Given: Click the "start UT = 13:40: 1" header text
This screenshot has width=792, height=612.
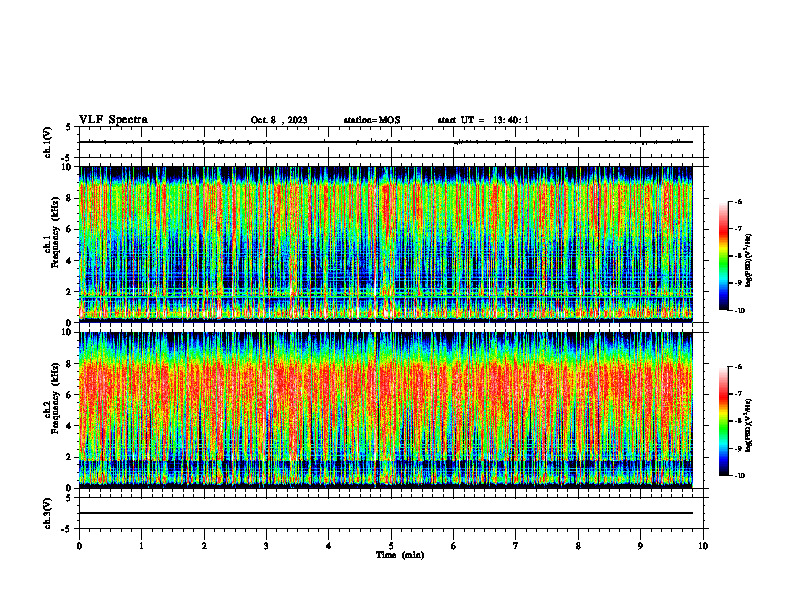Looking at the screenshot, I should click(483, 120).
